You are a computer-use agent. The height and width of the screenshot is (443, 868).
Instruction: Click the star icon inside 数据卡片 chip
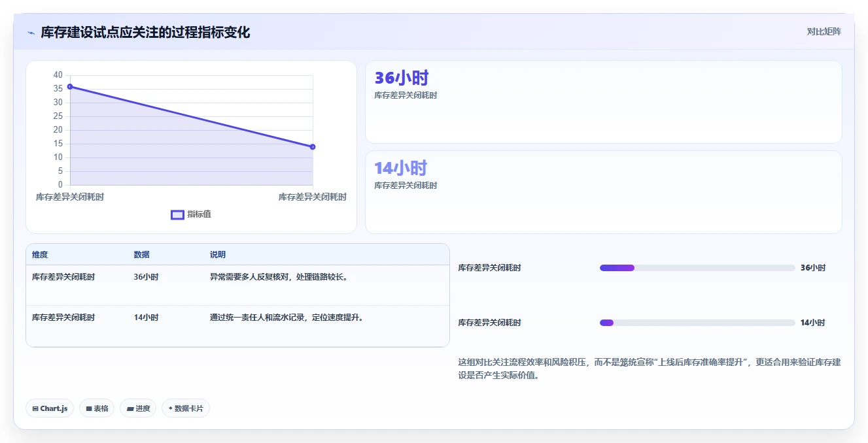171,408
